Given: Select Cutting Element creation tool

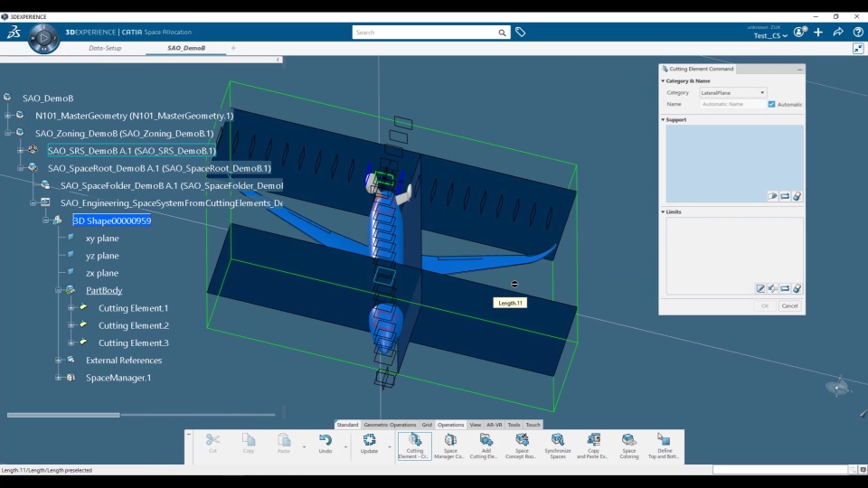Looking at the screenshot, I should click(x=415, y=446).
